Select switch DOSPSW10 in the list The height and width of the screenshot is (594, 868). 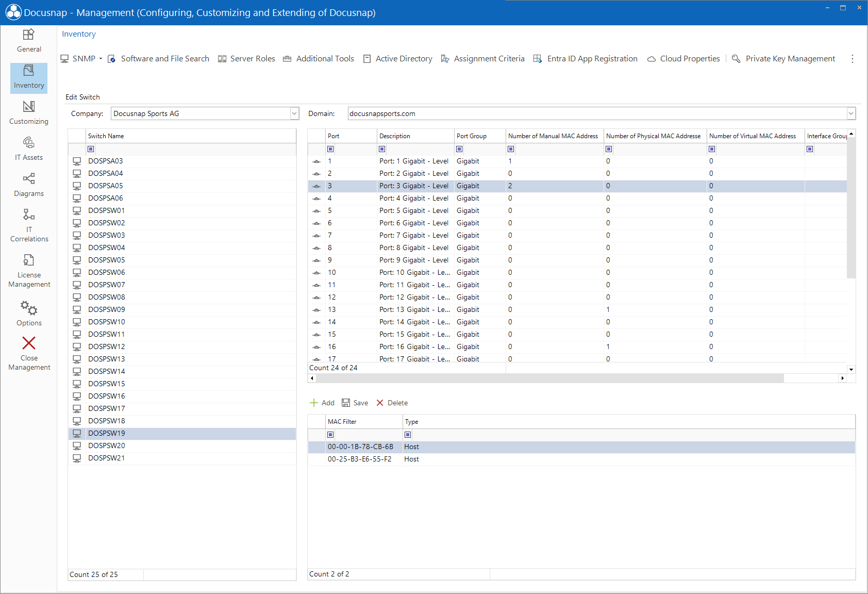pos(182,322)
